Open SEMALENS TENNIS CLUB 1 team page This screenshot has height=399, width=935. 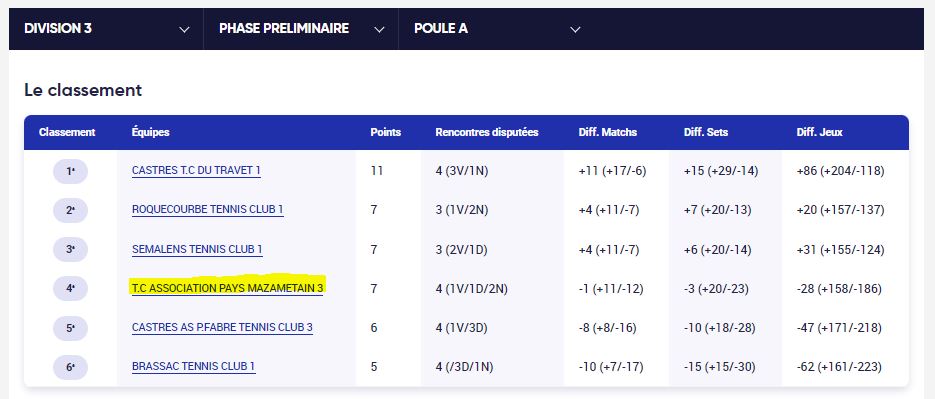[197, 249]
